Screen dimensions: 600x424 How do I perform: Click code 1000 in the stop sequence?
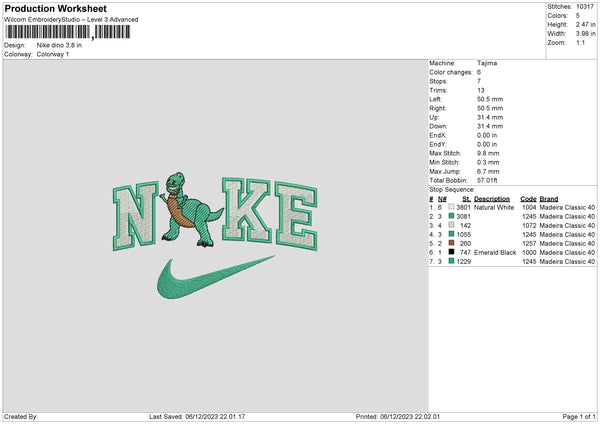tap(529, 253)
